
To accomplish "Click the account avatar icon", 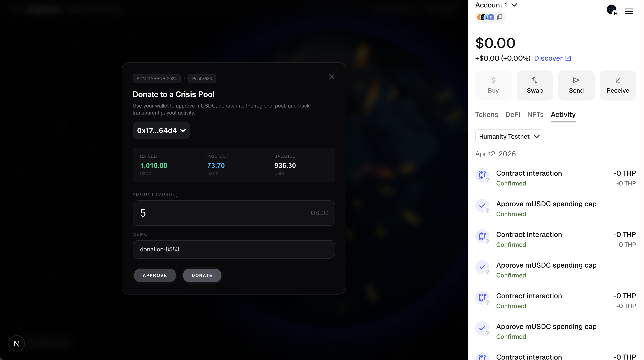I will (612, 10).
